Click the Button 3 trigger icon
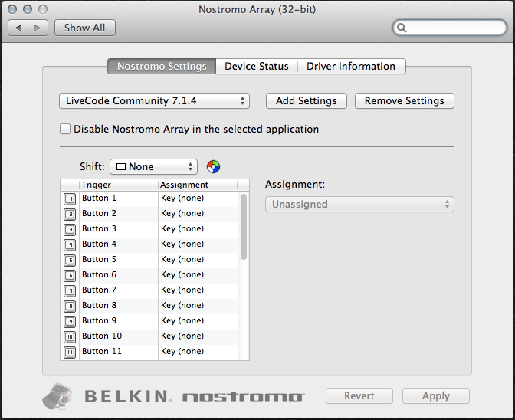Image resolution: width=515 pixels, height=420 pixels. tap(70, 229)
